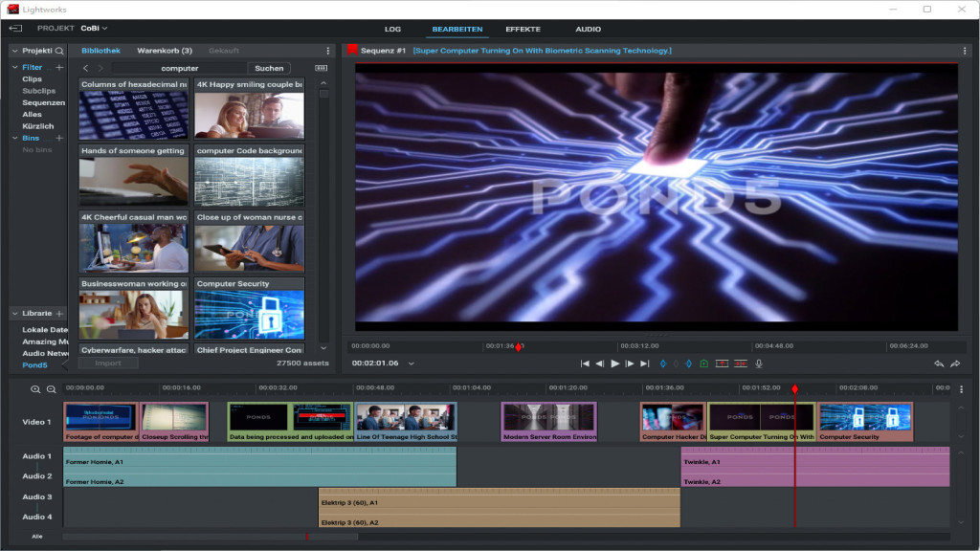Open the Warenkorb (3) library section
Screen dimensions: 980x551
tap(167, 50)
